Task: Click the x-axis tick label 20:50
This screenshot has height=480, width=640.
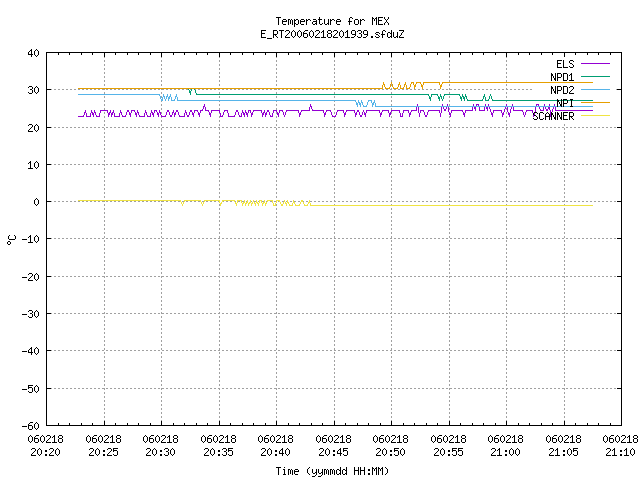Action: tap(391, 452)
